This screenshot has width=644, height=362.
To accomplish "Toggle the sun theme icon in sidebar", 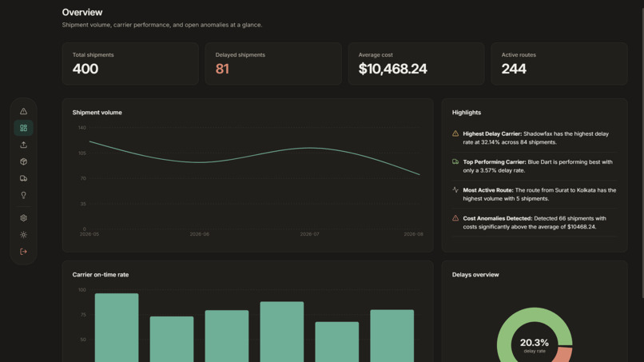I will click(23, 235).
